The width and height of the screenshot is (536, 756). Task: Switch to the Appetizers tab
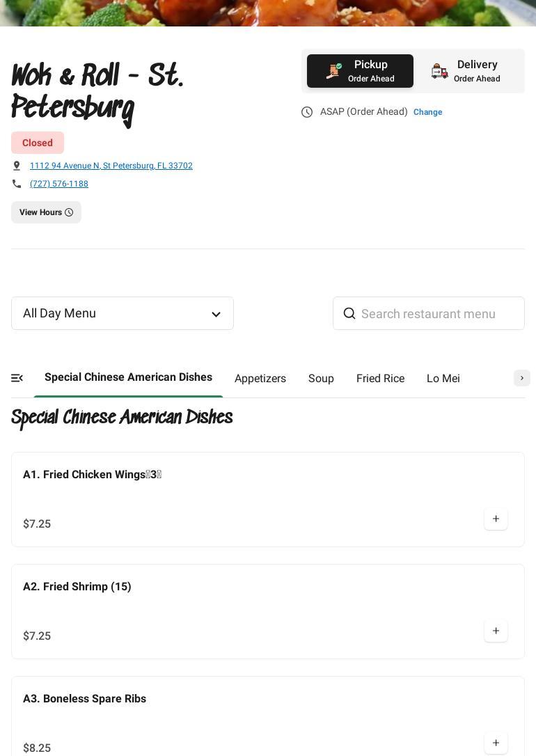(260, 379)
